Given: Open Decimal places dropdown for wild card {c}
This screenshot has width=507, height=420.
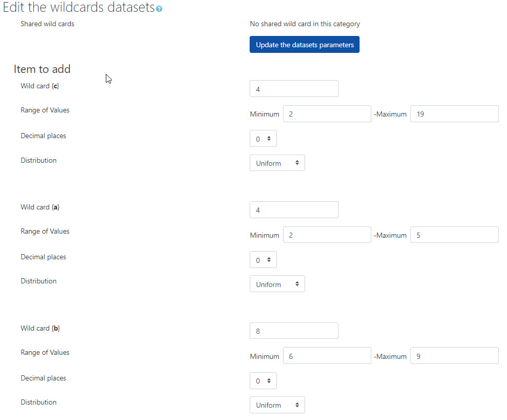Looking at the screenshot, I should coord(263,139).
